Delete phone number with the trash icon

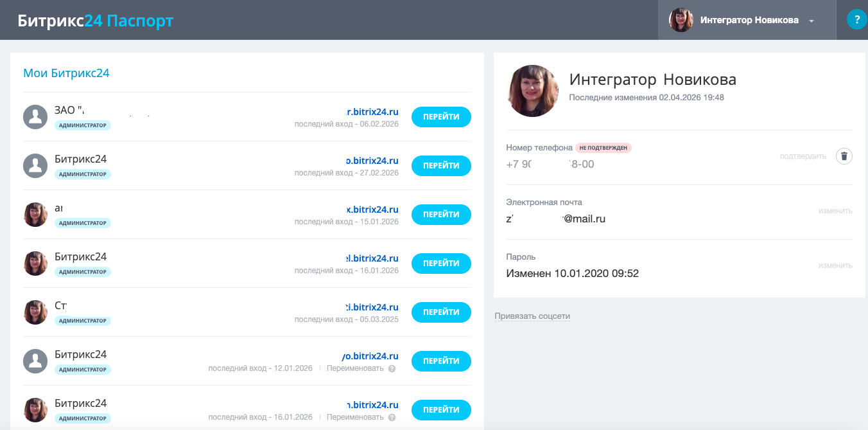pos(844,156)
